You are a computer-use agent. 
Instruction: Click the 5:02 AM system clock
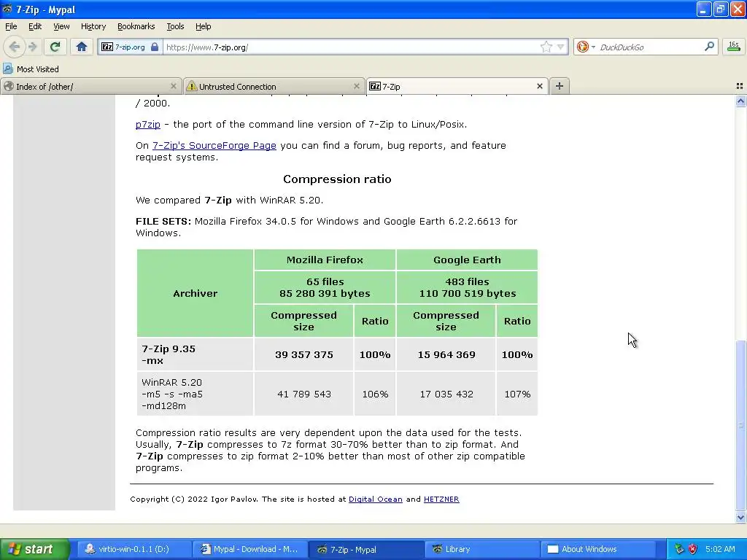[720, 549]
